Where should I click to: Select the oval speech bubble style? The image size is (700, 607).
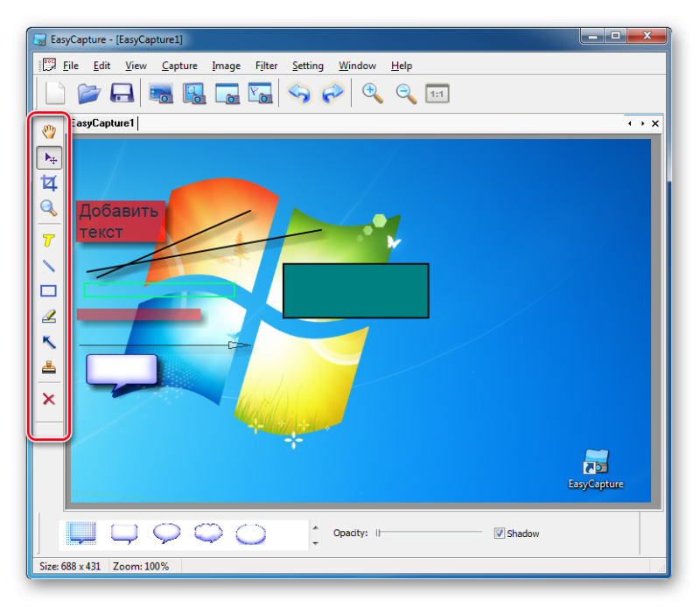tap(166, 533)
